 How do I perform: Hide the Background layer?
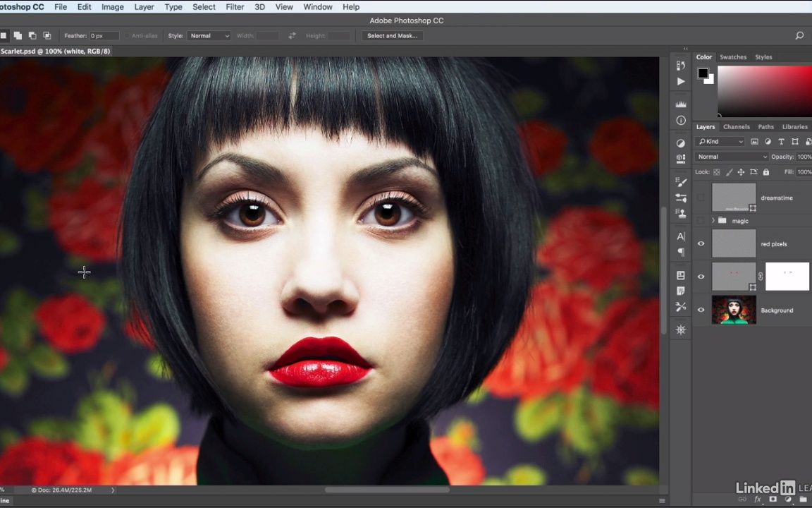coord(701,310)
